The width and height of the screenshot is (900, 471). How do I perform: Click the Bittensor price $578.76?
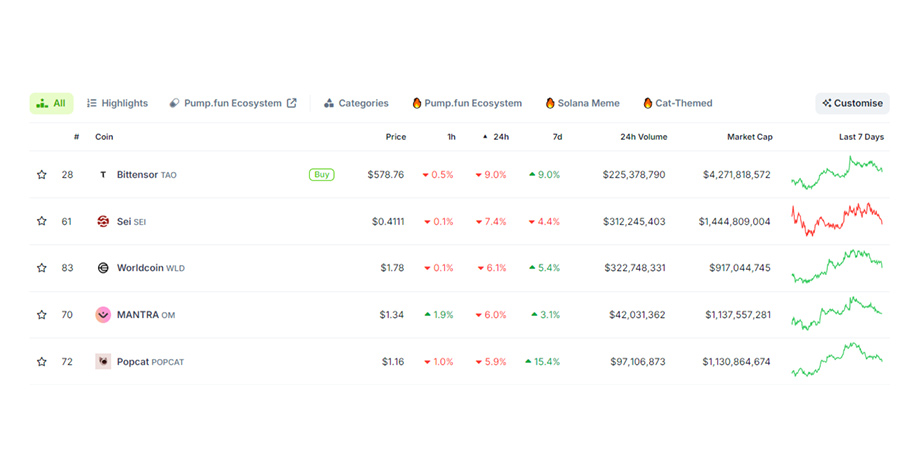pyautogui.click(x=386, y=174)
